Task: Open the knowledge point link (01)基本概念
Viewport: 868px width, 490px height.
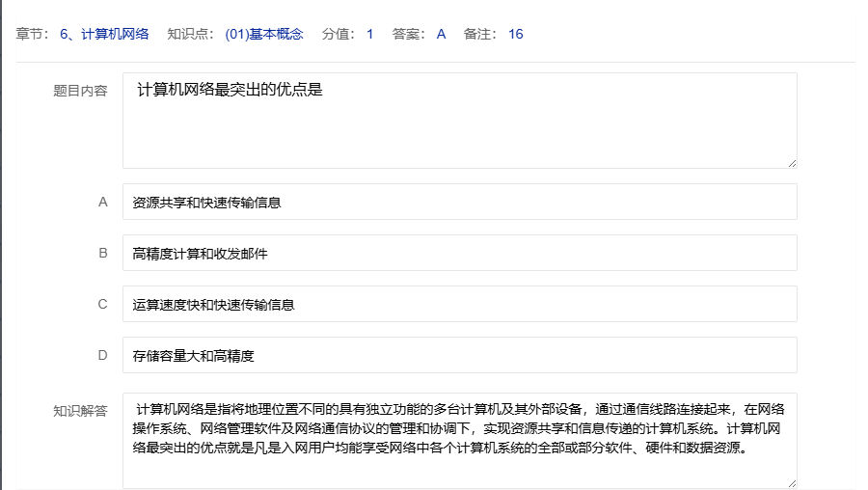Action: point(263,35)
